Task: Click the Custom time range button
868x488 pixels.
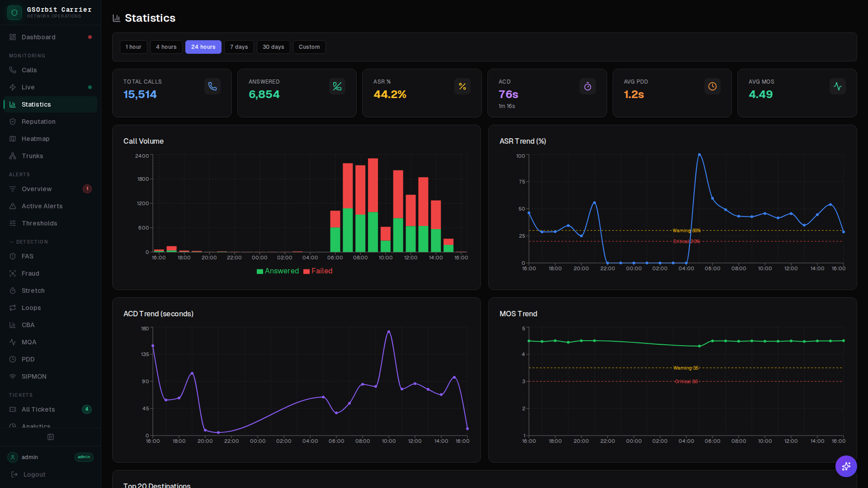Action: (x=309, y=47)
